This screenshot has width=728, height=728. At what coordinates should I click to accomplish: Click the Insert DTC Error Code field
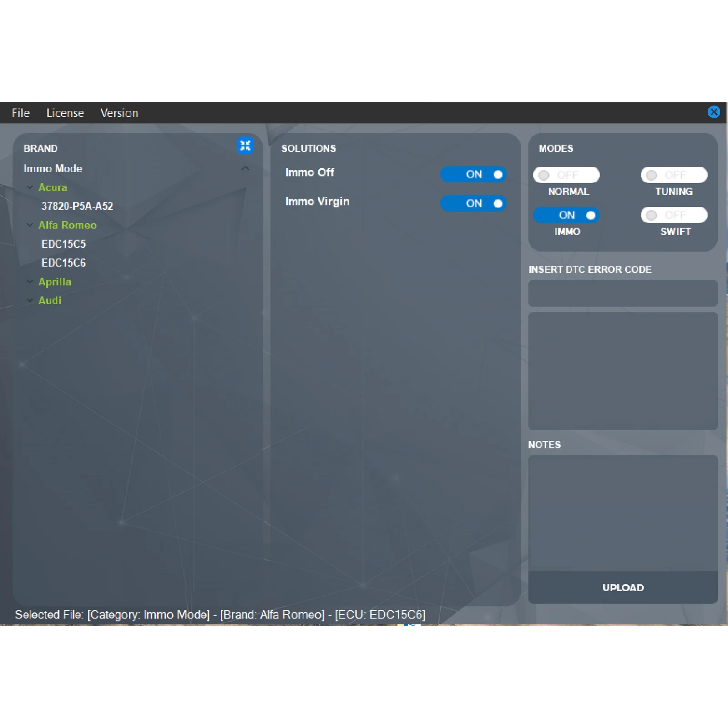point(622,293)
